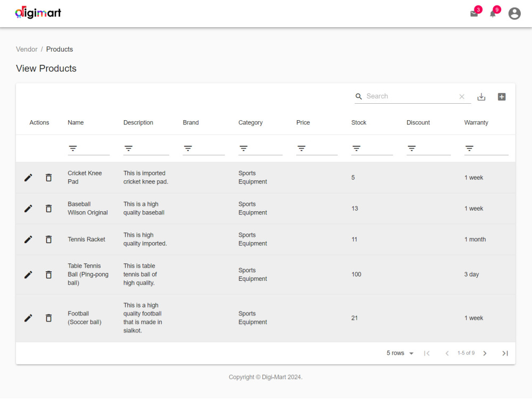Click the Products breadcrumb
The image size is (532, 399).
(x=60, y=49)
